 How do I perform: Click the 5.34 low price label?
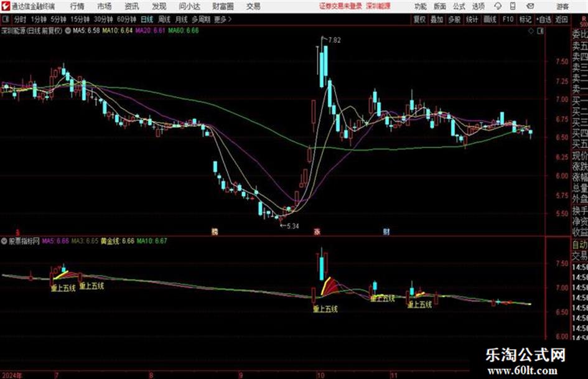click(292, 226)
